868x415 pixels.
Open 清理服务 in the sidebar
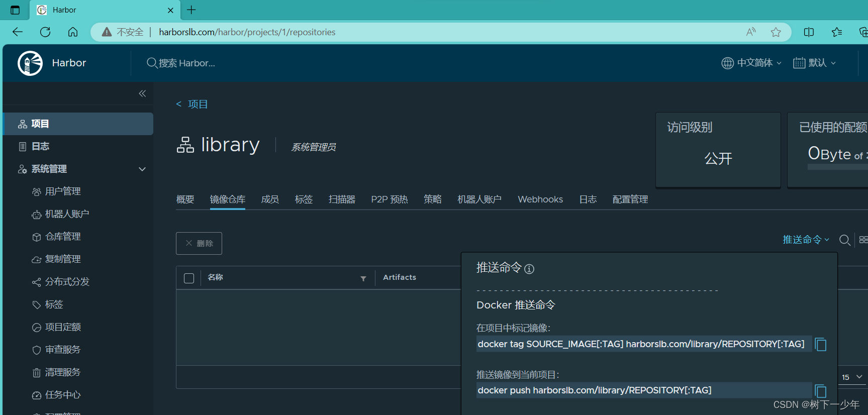(x=63, y=372)
